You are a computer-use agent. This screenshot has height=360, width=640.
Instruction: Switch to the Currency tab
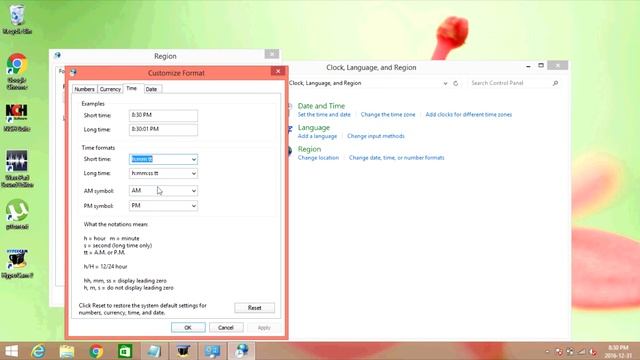tap(110, 89)
